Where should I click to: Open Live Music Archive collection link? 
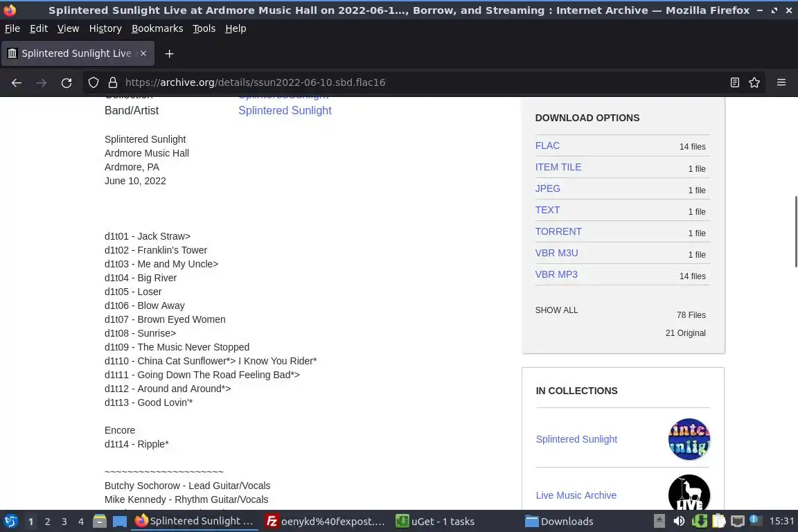pyautogui.click(x=576, y=495)
